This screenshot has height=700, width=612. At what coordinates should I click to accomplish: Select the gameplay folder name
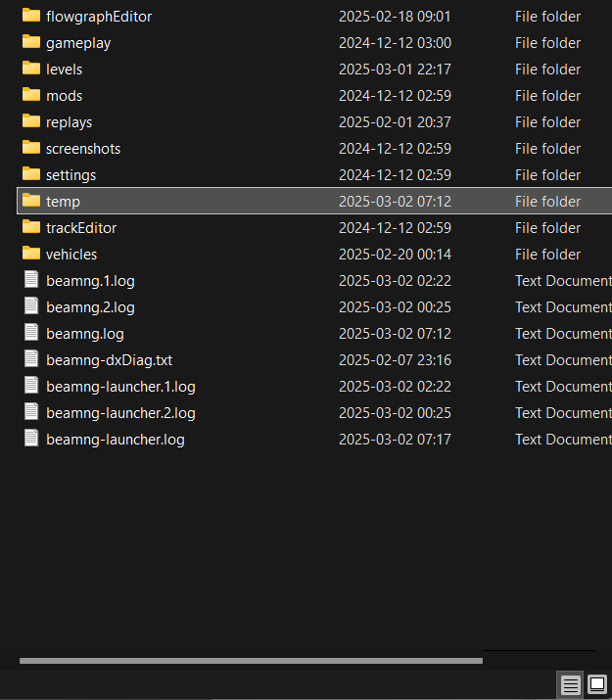point(78,43)
